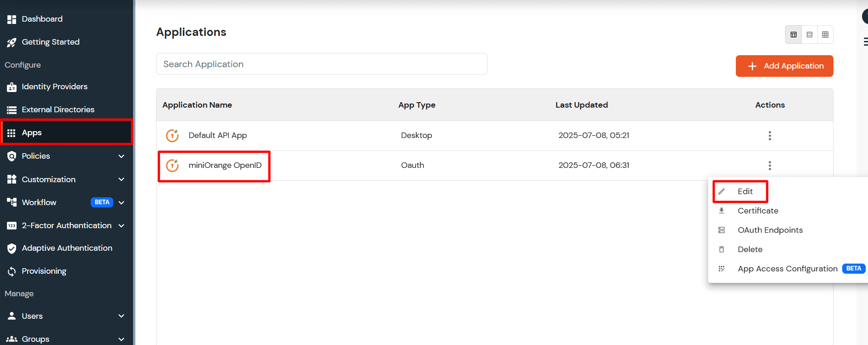
Task: Click the Identity Providers icon
Action: point(12,87)
